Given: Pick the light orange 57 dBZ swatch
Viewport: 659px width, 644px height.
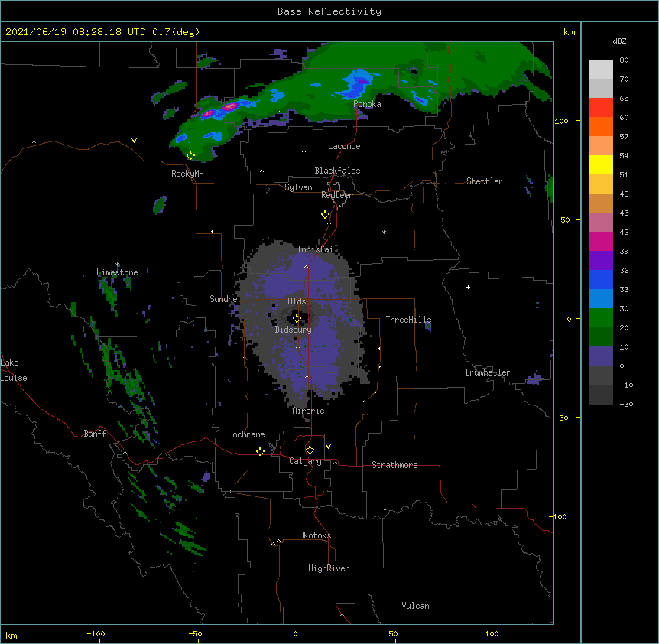Looking at the screenshot, I should (601, 146).
